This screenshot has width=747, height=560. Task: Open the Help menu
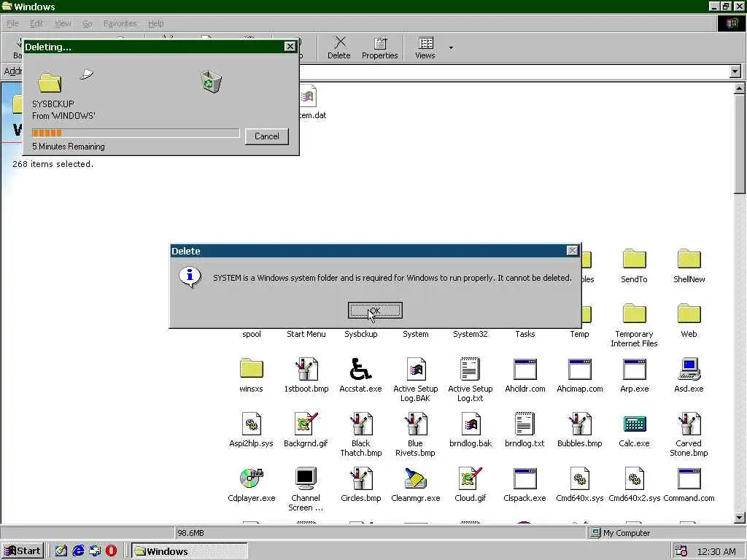pos(156,23)
